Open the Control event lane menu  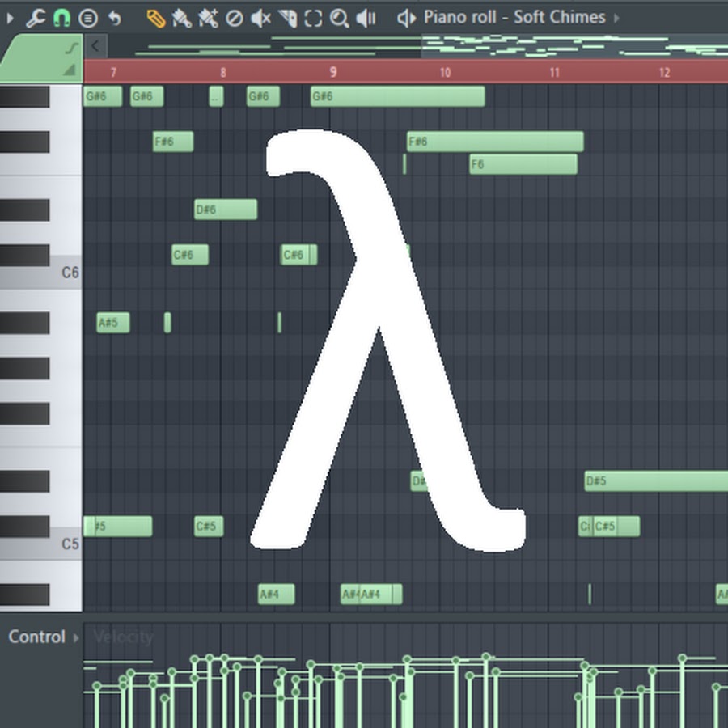(44, 637)
